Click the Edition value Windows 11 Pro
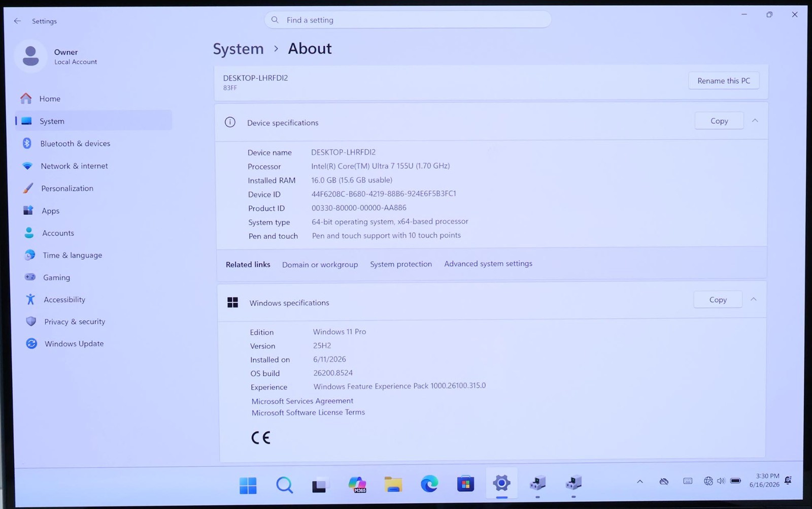Image resolution: width=812 pixels, height=509 pixels. pyautogui.click(x=340, y=332)
